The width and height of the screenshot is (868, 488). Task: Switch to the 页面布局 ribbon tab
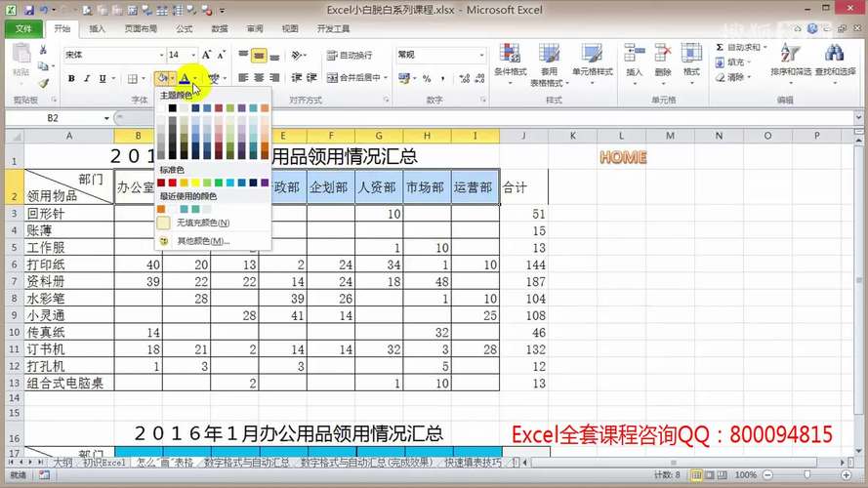click(141, 28)
